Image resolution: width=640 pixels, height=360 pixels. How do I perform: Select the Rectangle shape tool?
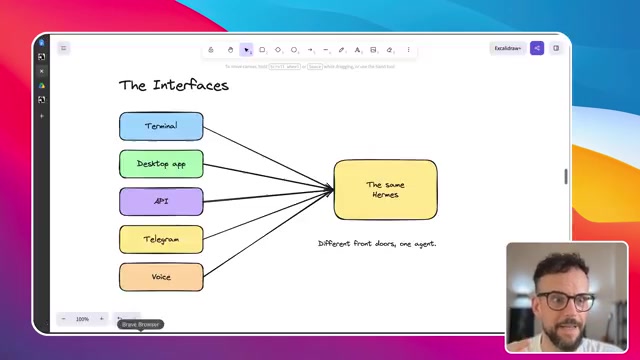tap(262, 50)
